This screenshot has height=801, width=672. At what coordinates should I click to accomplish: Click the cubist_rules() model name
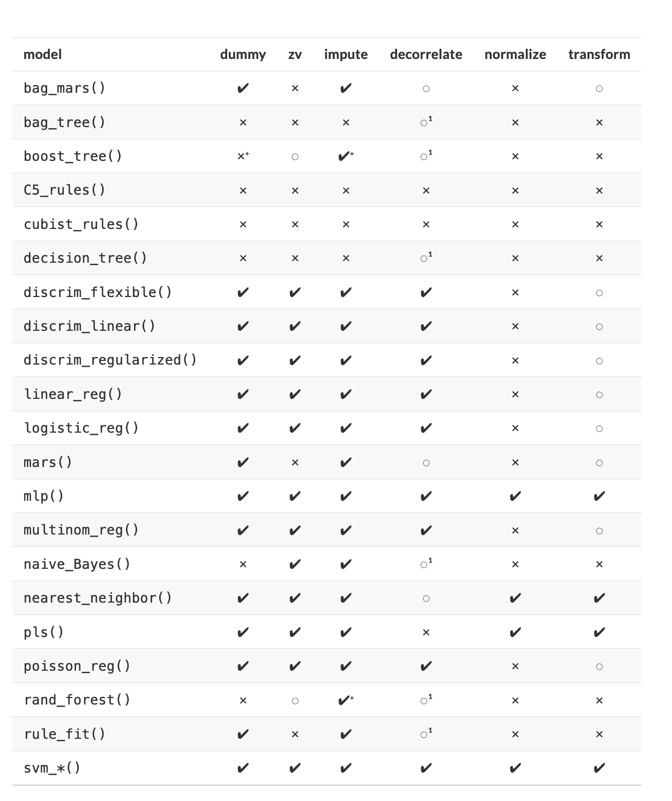[x=81, y=224]
